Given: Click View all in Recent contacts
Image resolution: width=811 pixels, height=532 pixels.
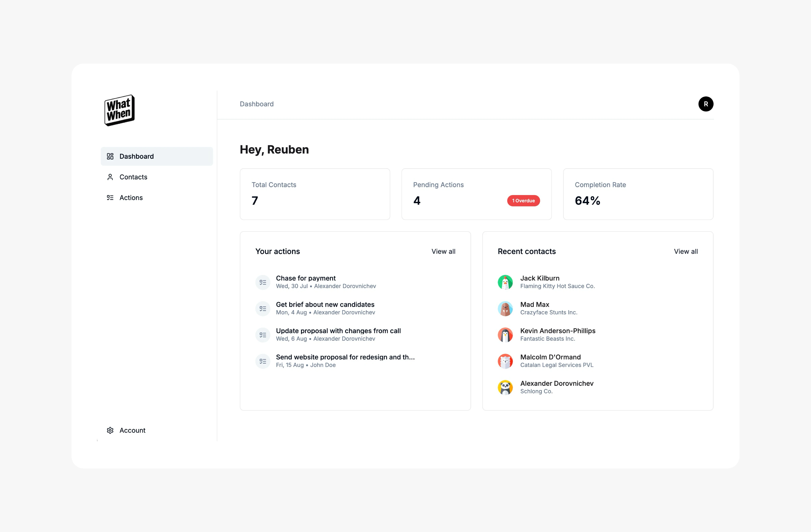Looking at the screenshot, I should (x=686, y=251).
